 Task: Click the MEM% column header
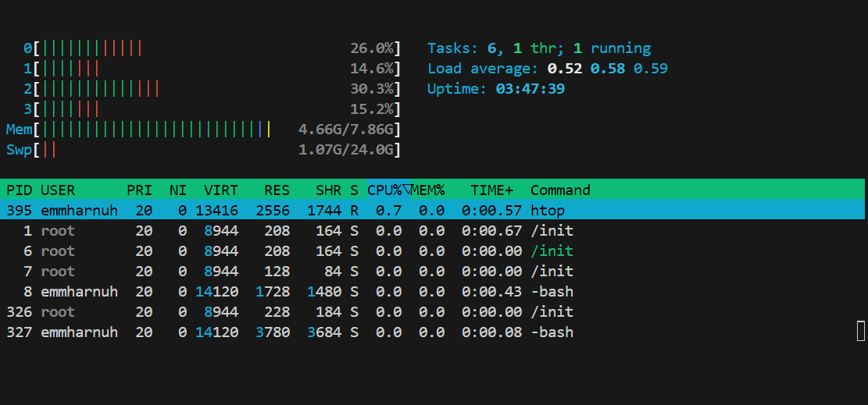click(428, 190)
